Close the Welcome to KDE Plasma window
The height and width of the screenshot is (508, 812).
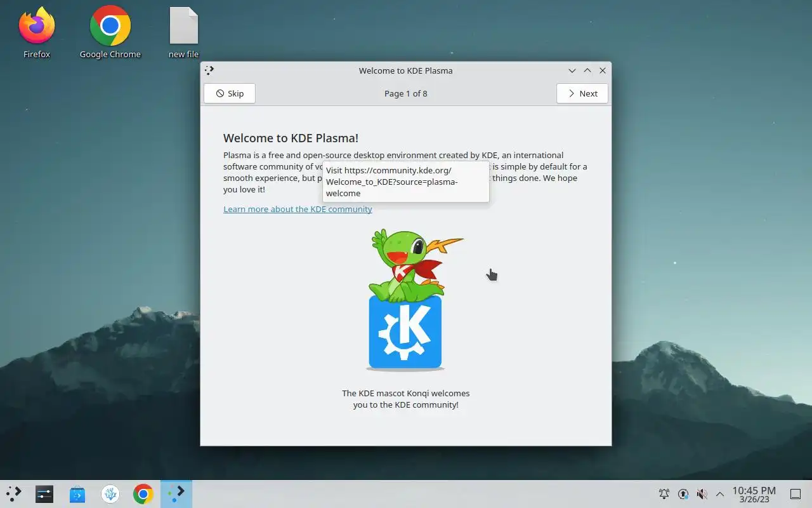pos(603,70)
